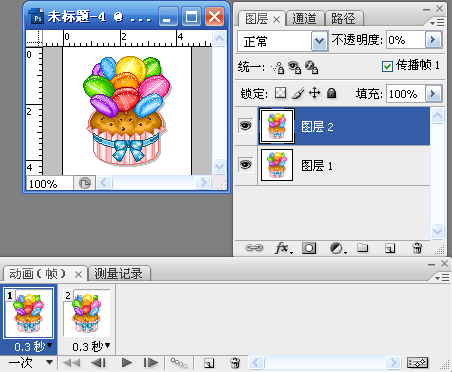Switch to the 路径 tab

(343, 19)
